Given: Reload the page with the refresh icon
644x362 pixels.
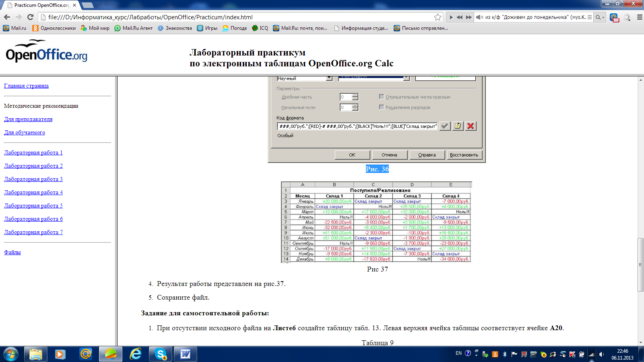Looking at the screenshot, I should (x=30, y=17).
